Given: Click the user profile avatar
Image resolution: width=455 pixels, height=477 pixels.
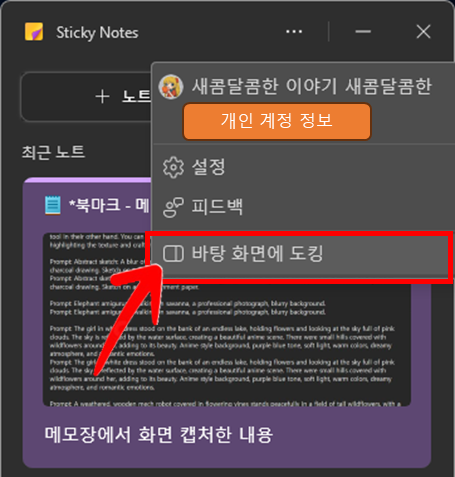Looking at the screenshot, I should [x=171, y=87].
